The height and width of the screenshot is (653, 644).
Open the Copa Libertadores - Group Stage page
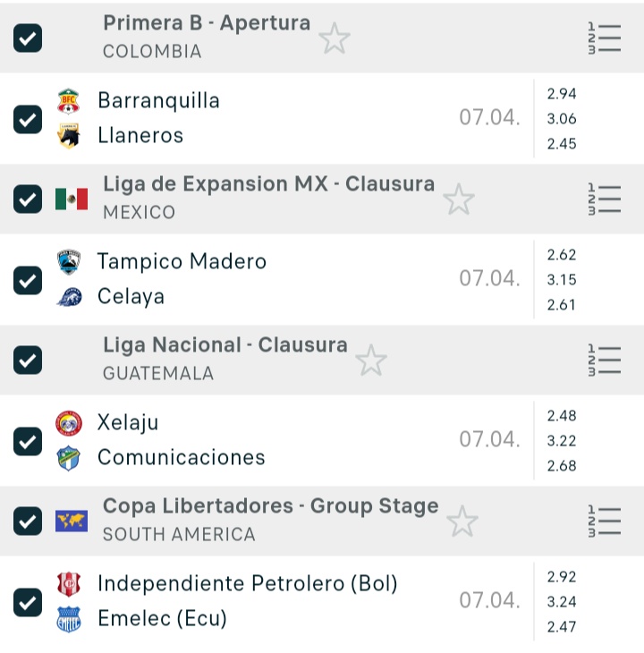[270, 507]
